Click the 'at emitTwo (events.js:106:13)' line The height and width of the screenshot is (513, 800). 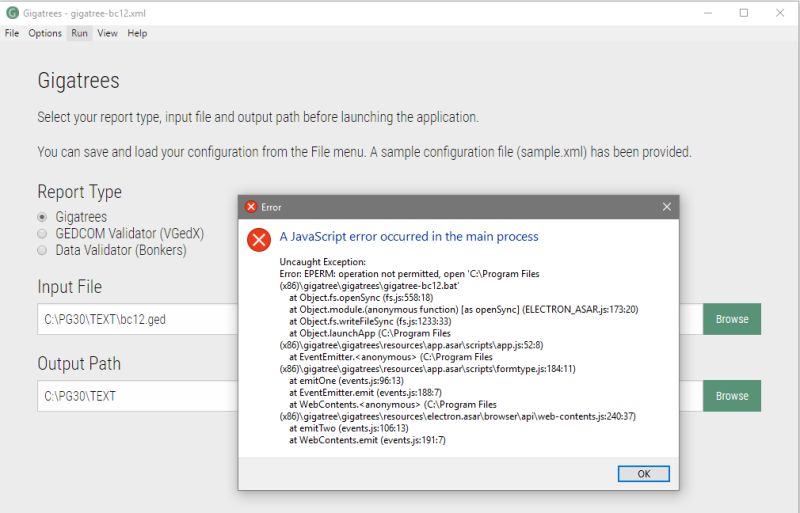coord(348,428)
